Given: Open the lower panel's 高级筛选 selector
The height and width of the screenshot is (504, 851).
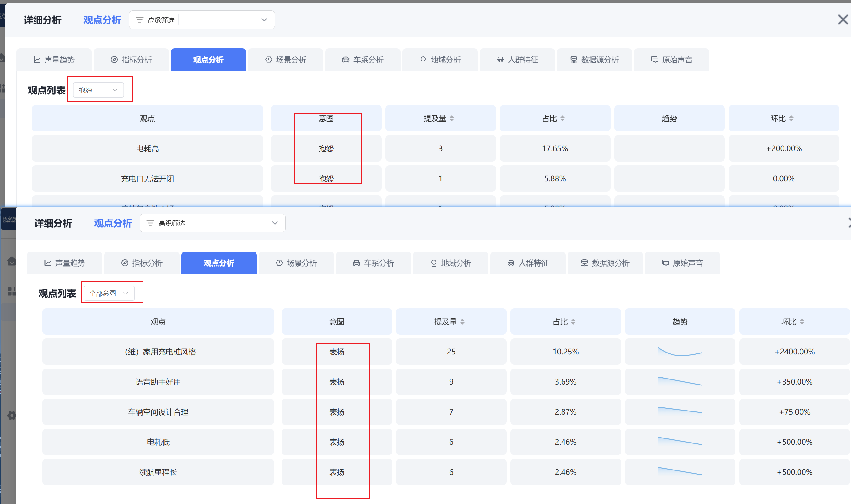Looking at the screenshot, I should [213, 223].
